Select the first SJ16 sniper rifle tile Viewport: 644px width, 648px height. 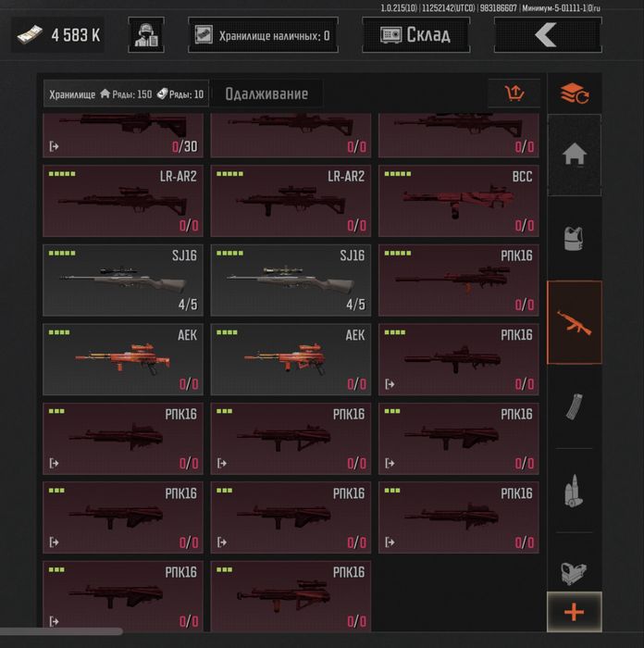(x=123, y=280)
